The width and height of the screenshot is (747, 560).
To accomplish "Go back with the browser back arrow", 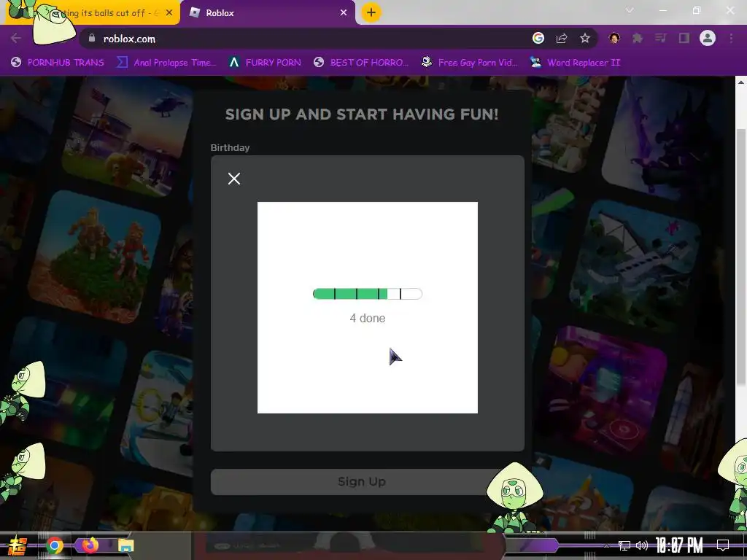I will [x=16, y=39].
